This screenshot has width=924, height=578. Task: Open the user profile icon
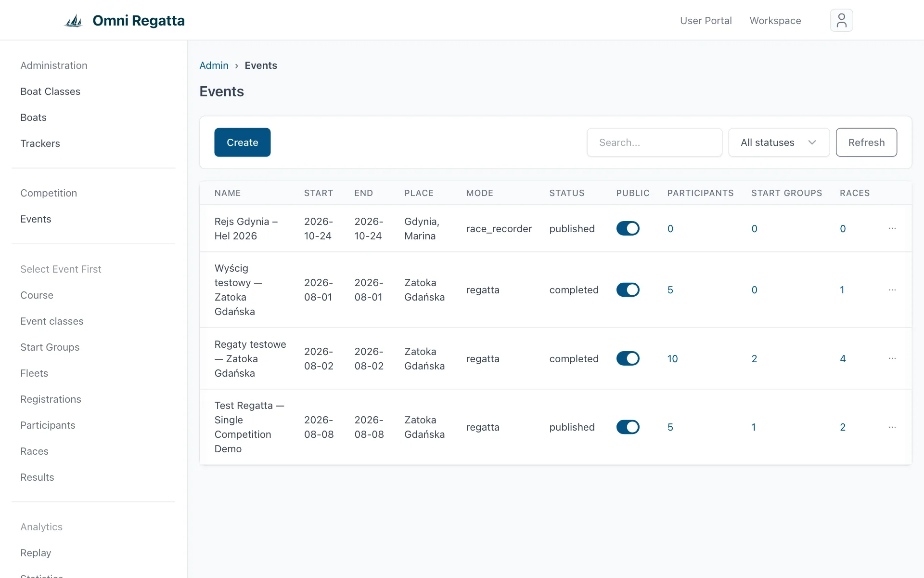click(841, 20)
